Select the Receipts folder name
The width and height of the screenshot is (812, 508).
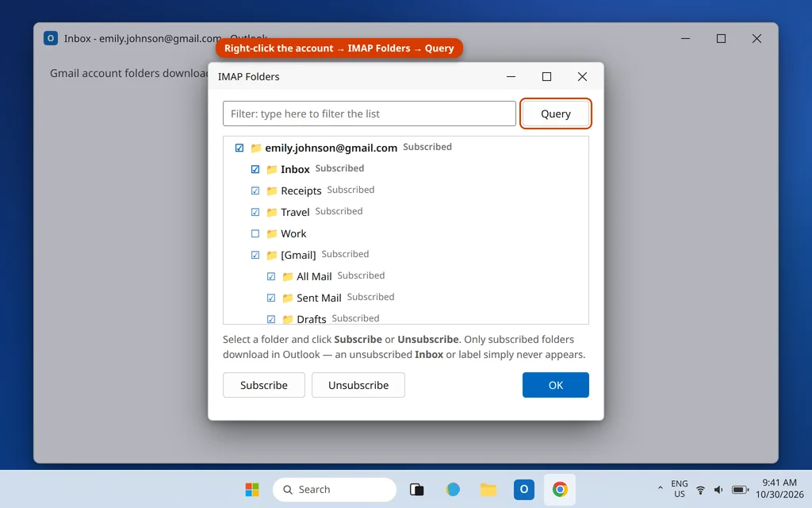click(x=301, y=190)
